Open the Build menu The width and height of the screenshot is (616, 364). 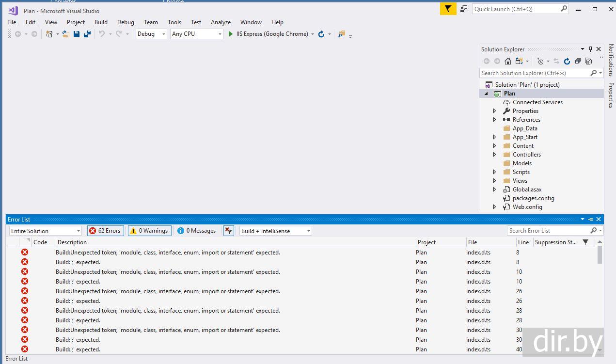101,22
